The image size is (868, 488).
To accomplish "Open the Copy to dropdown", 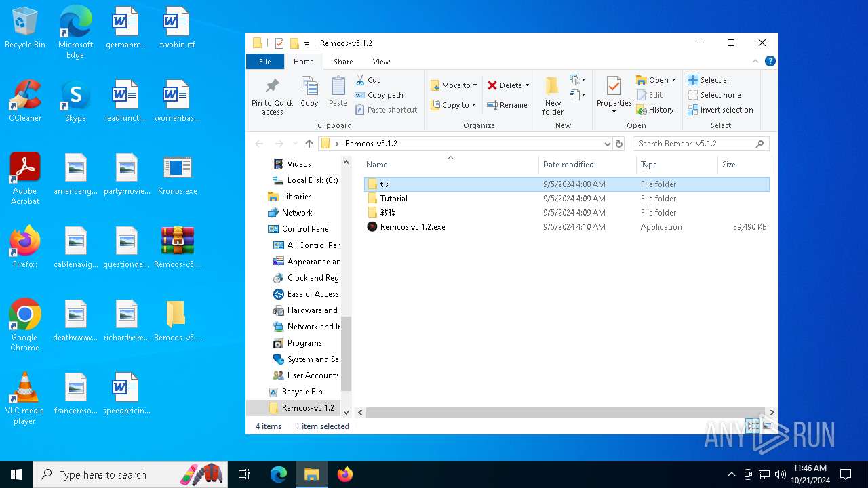I will [x=453, y=105].
